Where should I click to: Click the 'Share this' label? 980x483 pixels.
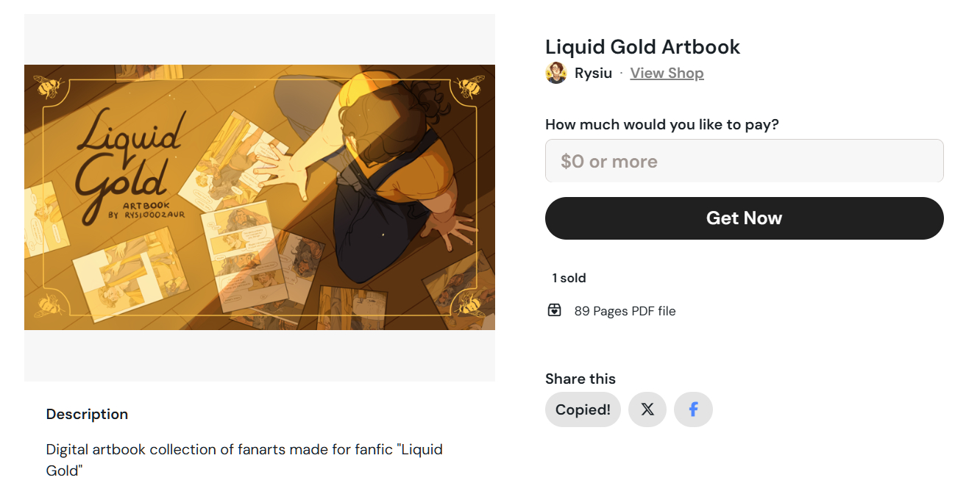580,379
